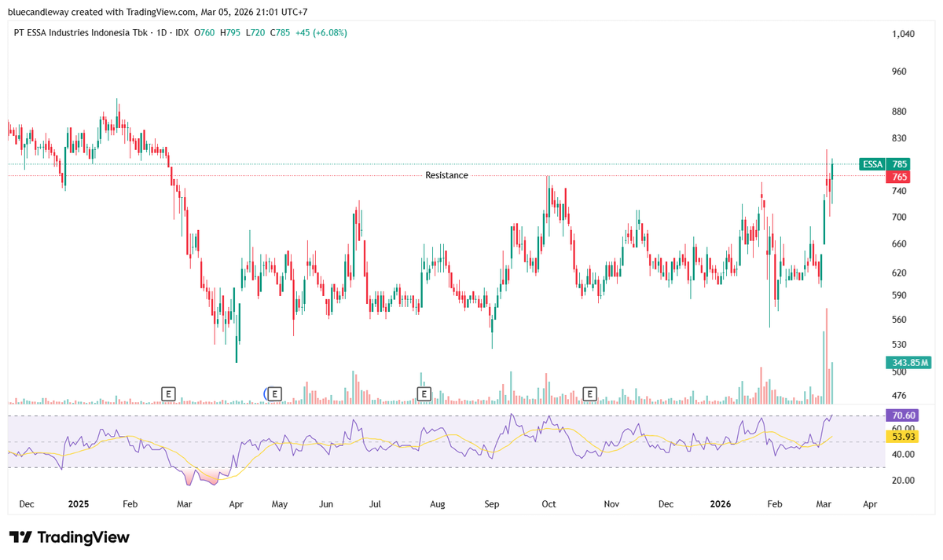Select the green ESSA symbol price label
The height and width of the screenshot is (560, 943).
(x=872, y=164)
